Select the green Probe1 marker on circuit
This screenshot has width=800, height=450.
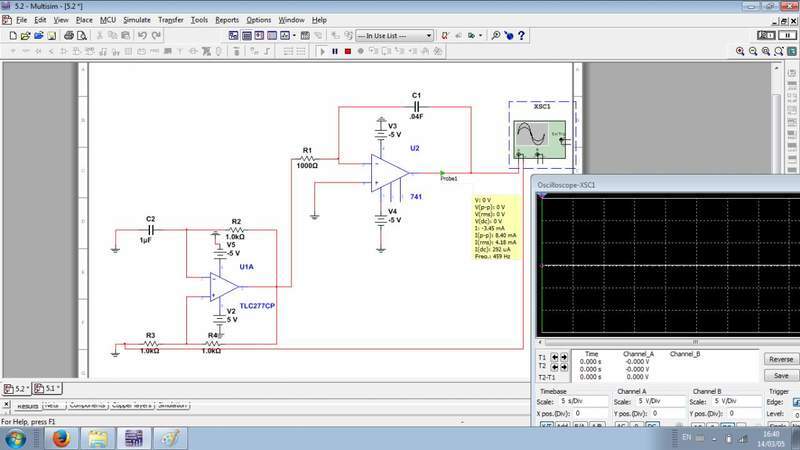pyautogui.click(x=443, y=173)
